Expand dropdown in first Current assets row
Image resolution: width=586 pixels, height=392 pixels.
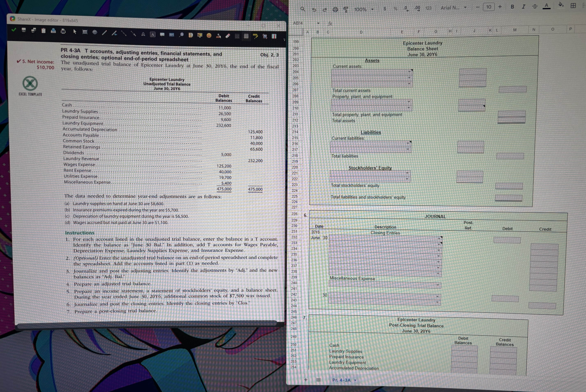click(409, 71)
